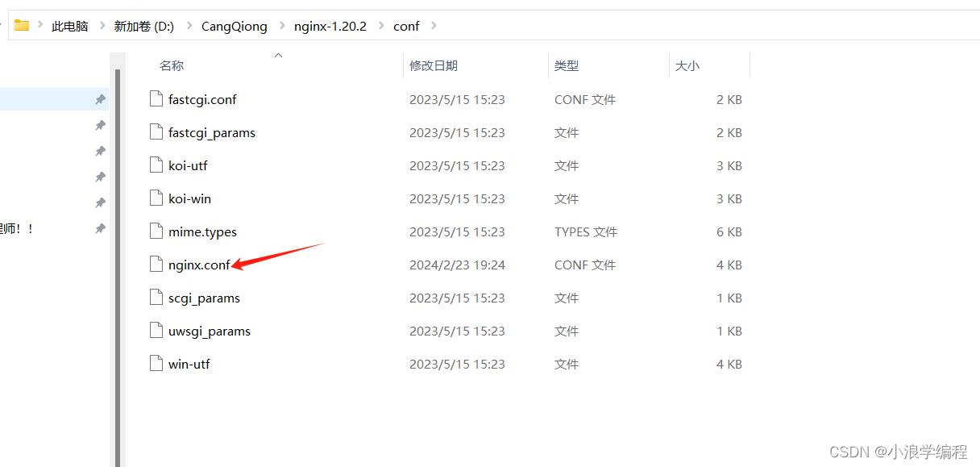Click the highlighted first item in sidebar
The height and width of the screenshot is (467, 980).
point(54,99)
